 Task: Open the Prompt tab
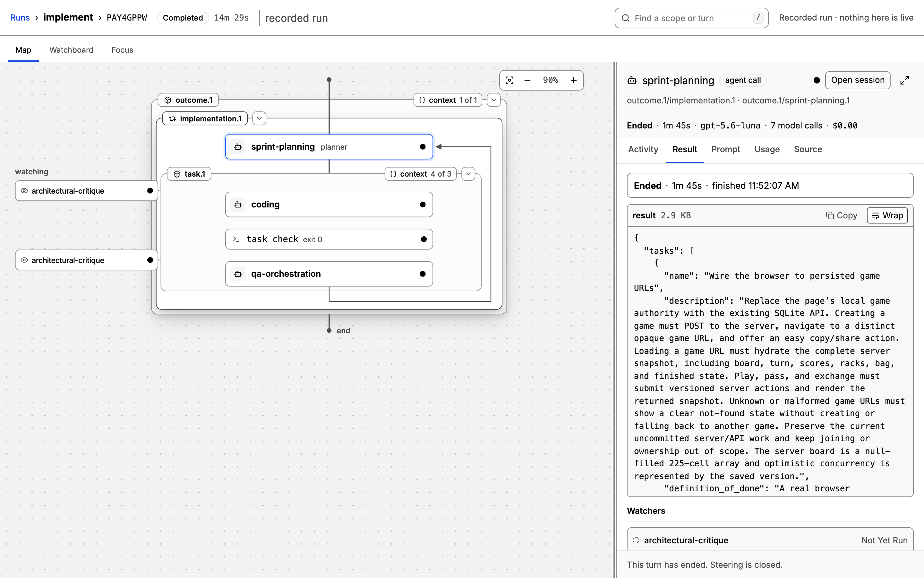tap(725, 149)
